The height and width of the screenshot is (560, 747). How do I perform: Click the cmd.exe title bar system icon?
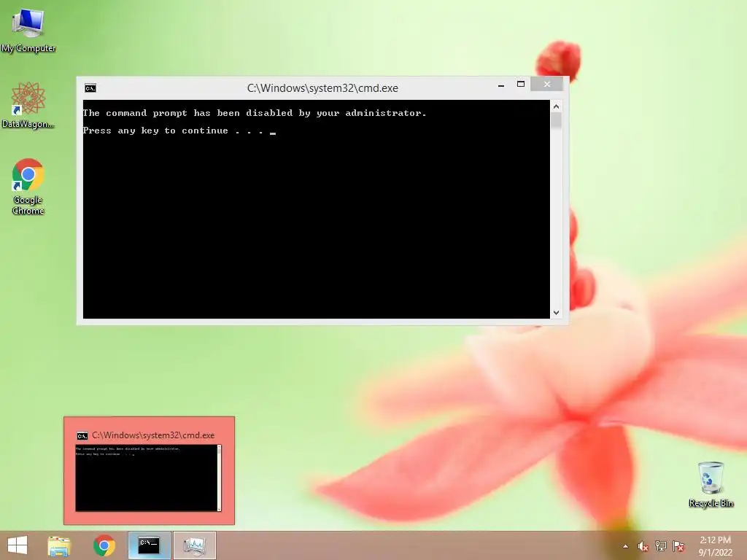(90, 88)
